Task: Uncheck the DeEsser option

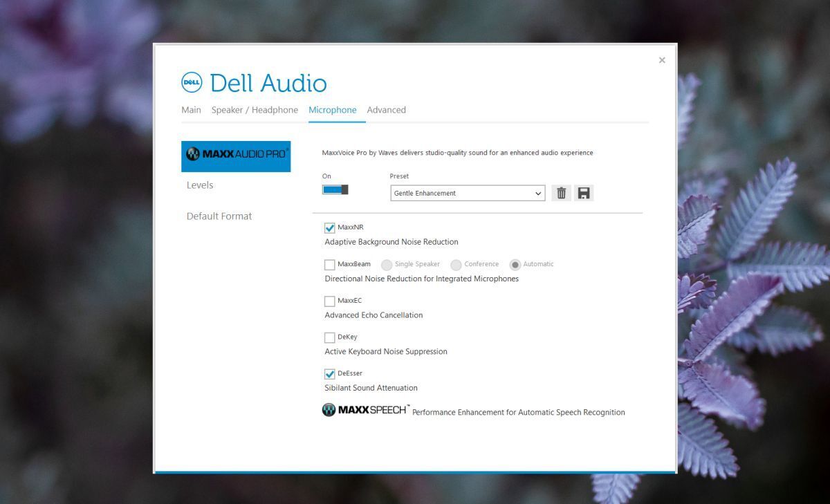Action: pyautogui.click(x=330, y=373)
